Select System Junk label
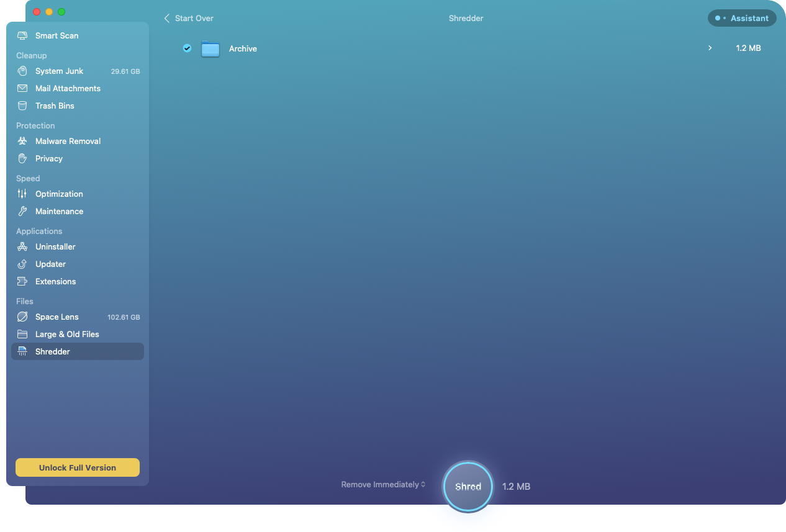 click(x=59, y=71)
